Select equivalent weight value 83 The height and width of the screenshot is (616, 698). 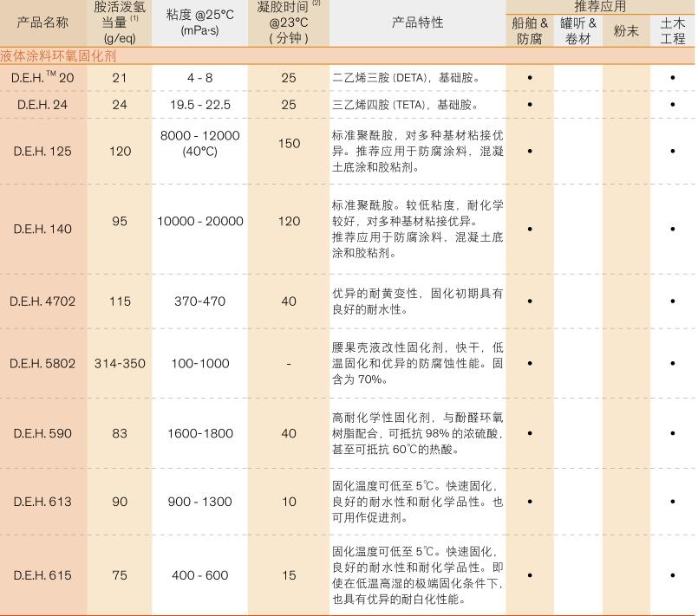tap(120, 433)
